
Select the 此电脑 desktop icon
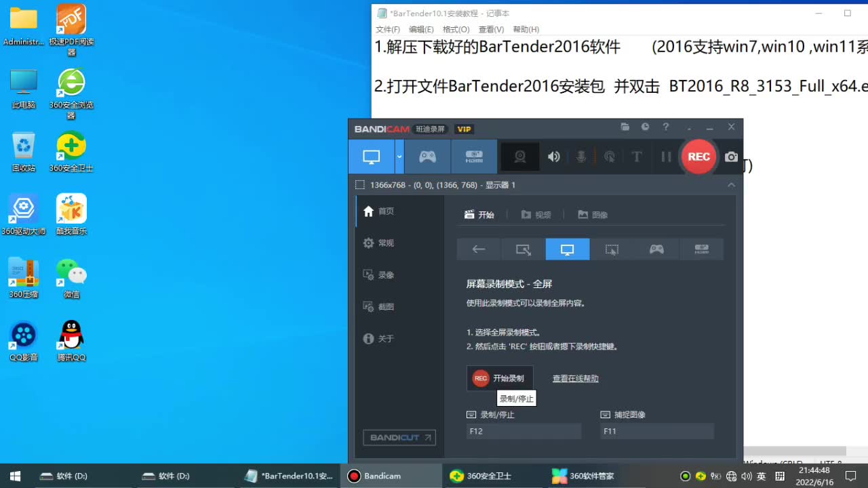coord(24,90)
